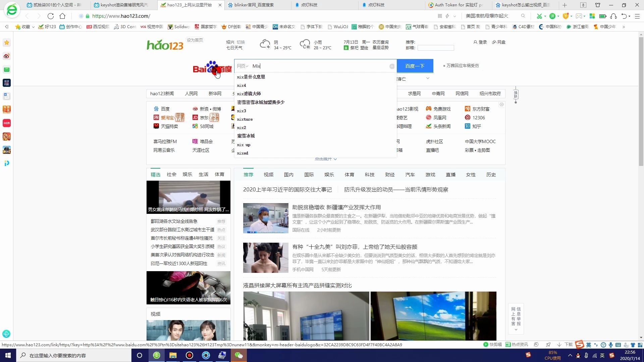644x362 pixels.
Task: Open the coupon shield toolbar icon
Action: click(566, 16)
